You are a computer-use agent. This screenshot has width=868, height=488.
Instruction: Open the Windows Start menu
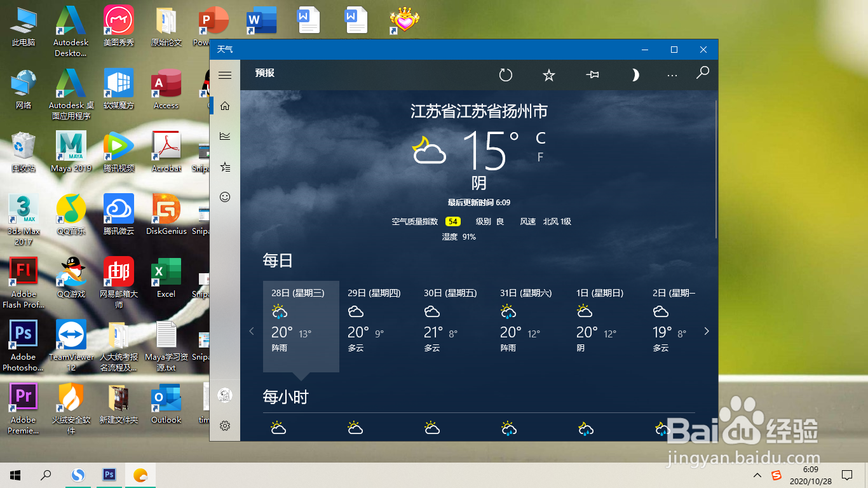point(15,475)
